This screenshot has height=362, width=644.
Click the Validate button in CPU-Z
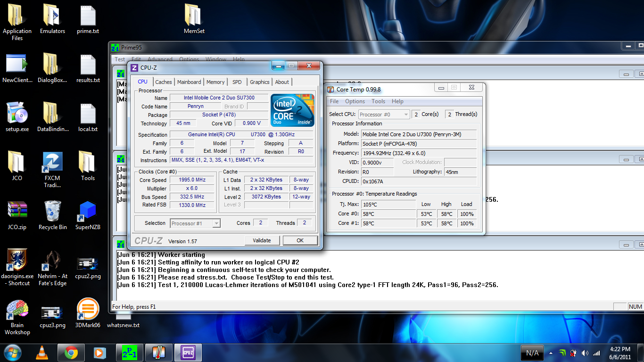click(262, 240)
